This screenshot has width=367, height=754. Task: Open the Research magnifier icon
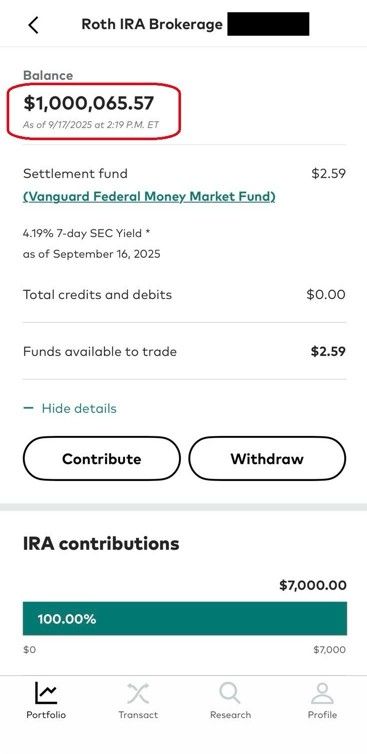[x=230, y=693]
